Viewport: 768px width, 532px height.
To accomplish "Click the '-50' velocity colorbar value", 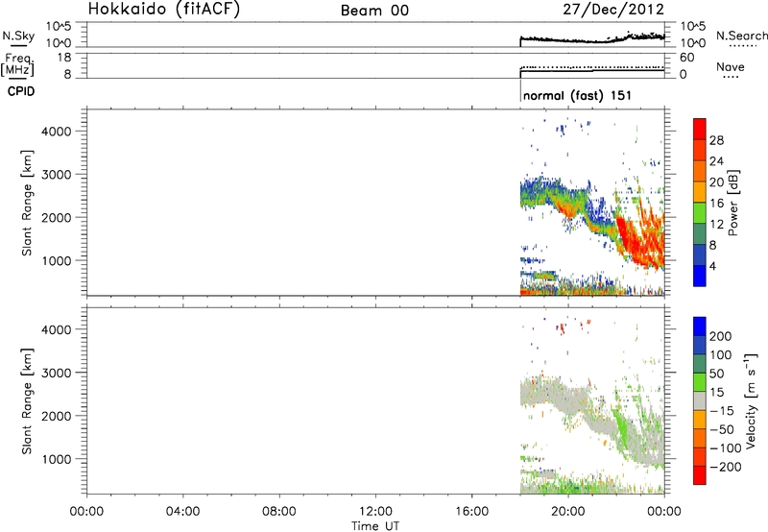I will click(x=722, y=429).
